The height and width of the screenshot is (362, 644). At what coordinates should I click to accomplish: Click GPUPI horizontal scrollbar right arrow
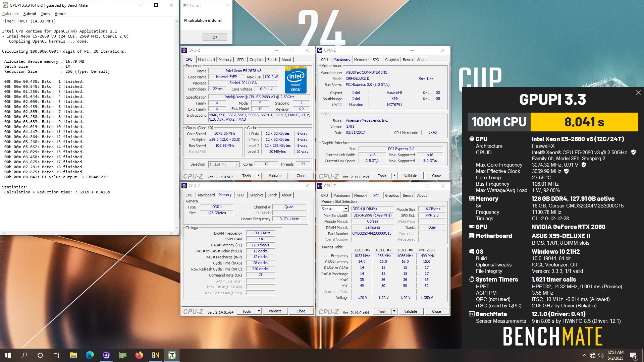171,233
